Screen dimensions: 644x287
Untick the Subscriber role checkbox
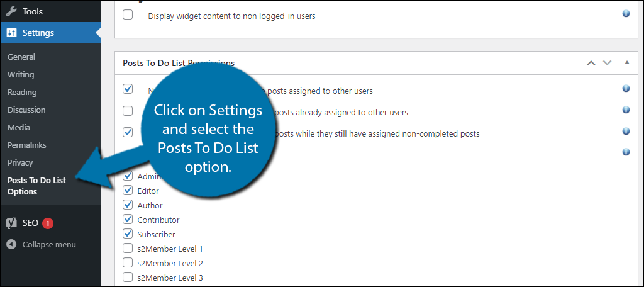coord(128,234)
